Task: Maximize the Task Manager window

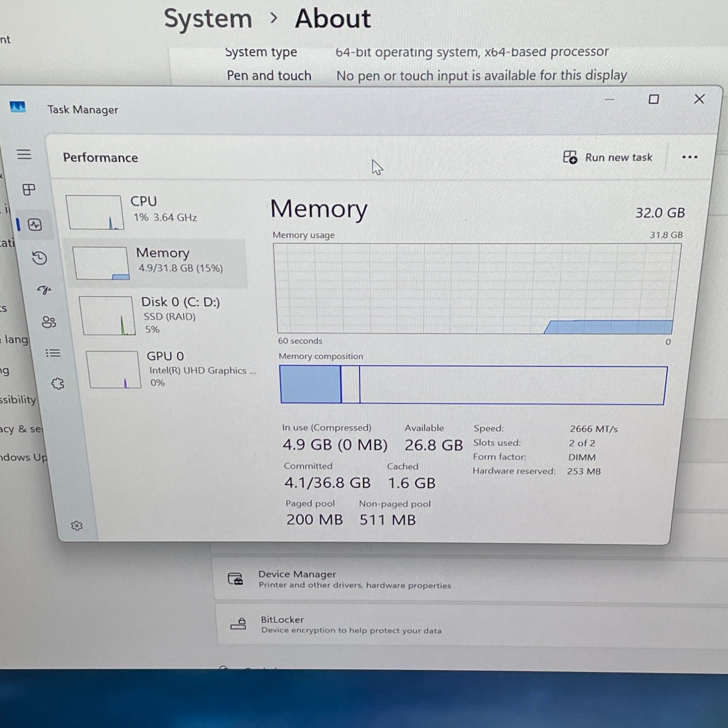Action: 654,99
